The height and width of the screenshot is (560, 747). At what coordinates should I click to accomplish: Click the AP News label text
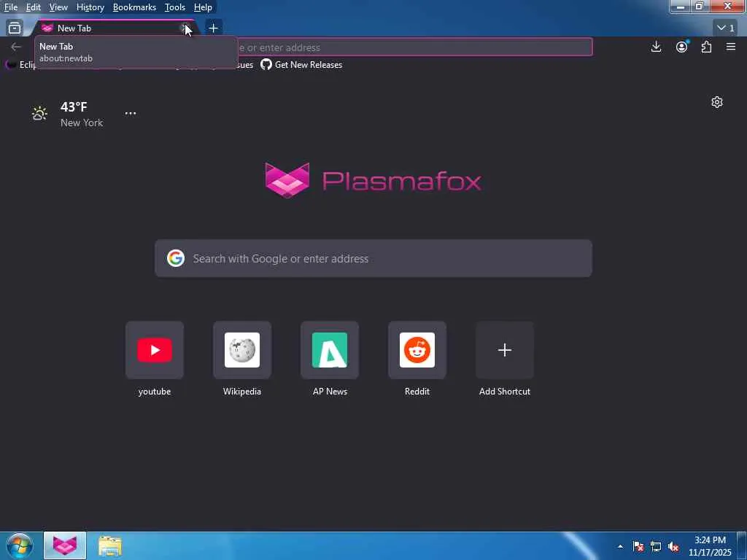330,392
